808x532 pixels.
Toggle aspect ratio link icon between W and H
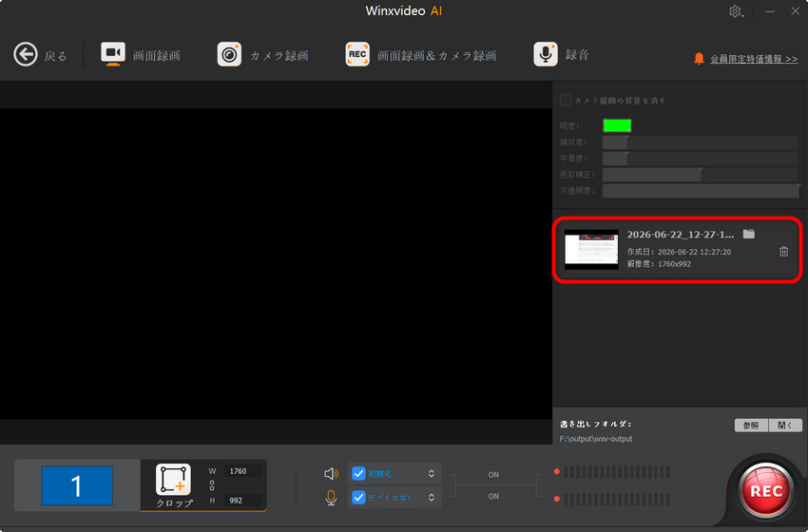click(x=212, y=485)
